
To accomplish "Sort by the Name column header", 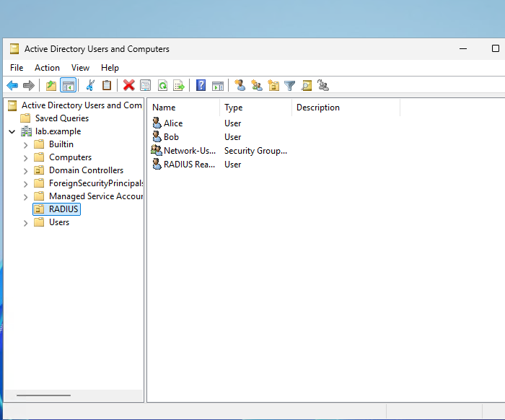I will [183, 108].
